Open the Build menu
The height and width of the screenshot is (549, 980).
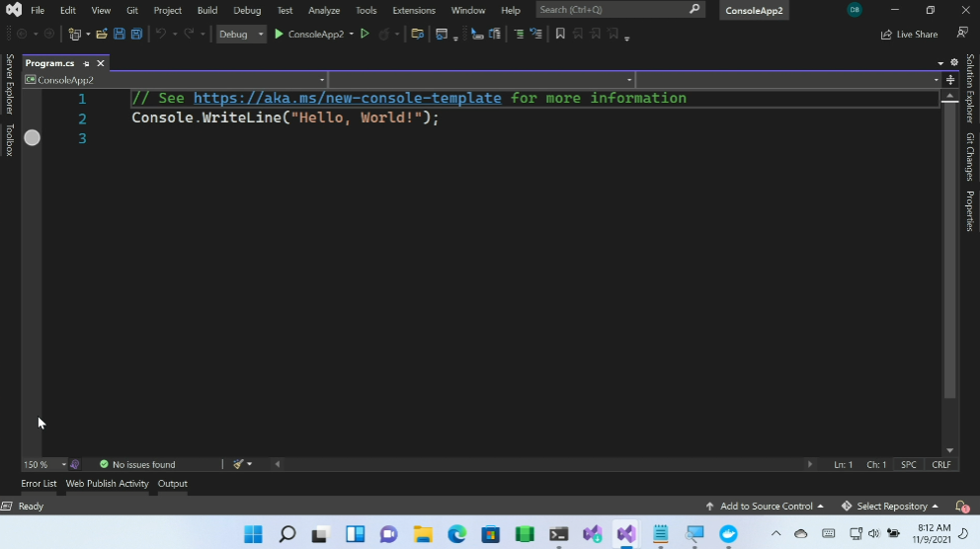(206, 10)
